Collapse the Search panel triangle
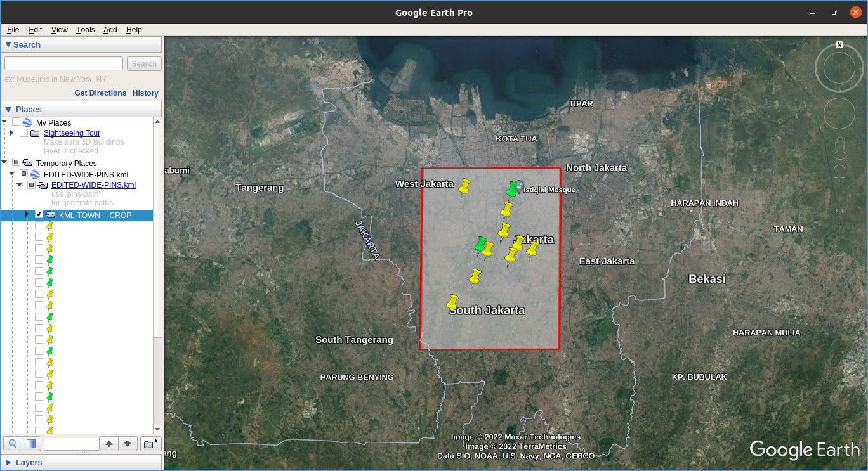This screenshot has height=471, width=868. [x=8, y=45]
